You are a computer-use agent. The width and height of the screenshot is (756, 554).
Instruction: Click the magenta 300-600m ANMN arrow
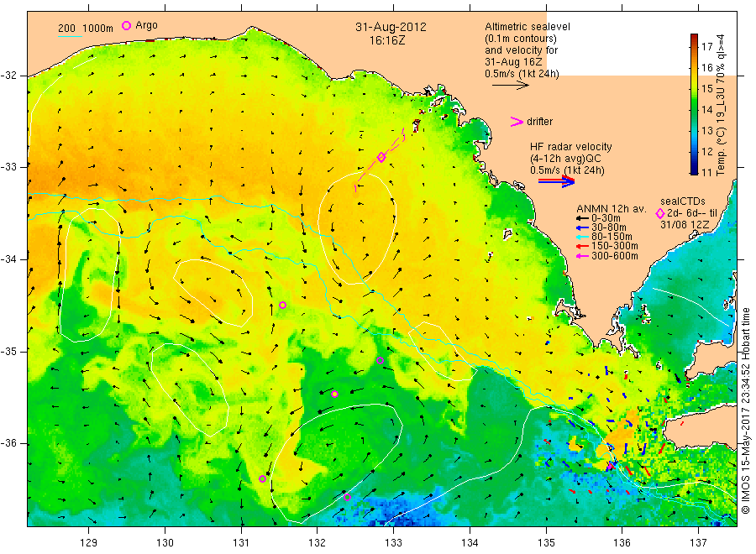tap(582, 256)
